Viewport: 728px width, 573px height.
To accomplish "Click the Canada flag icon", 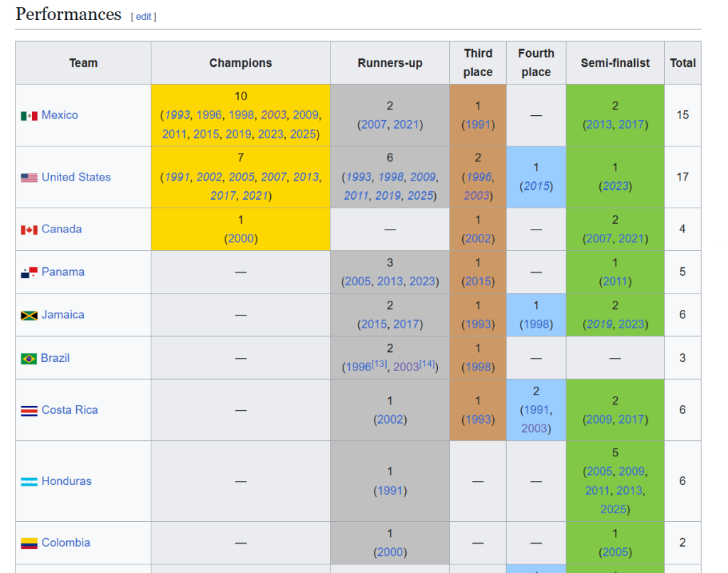I will [29, 230].
